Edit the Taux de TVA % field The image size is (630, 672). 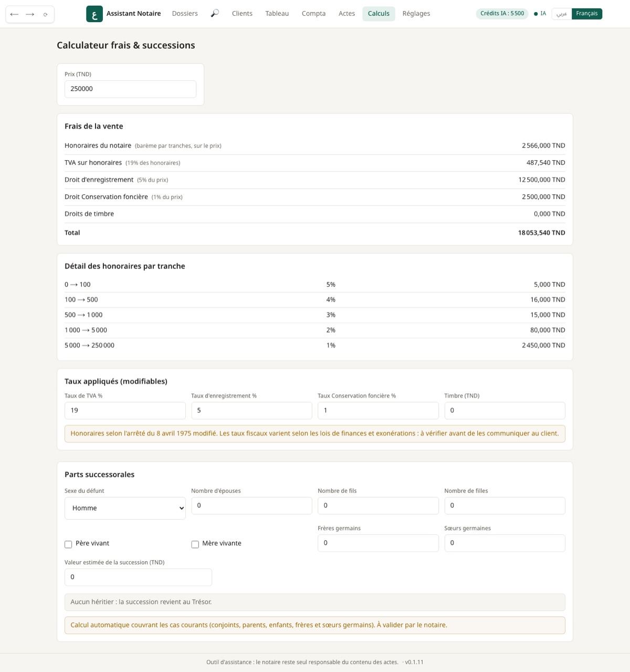[x=125, y=410]
